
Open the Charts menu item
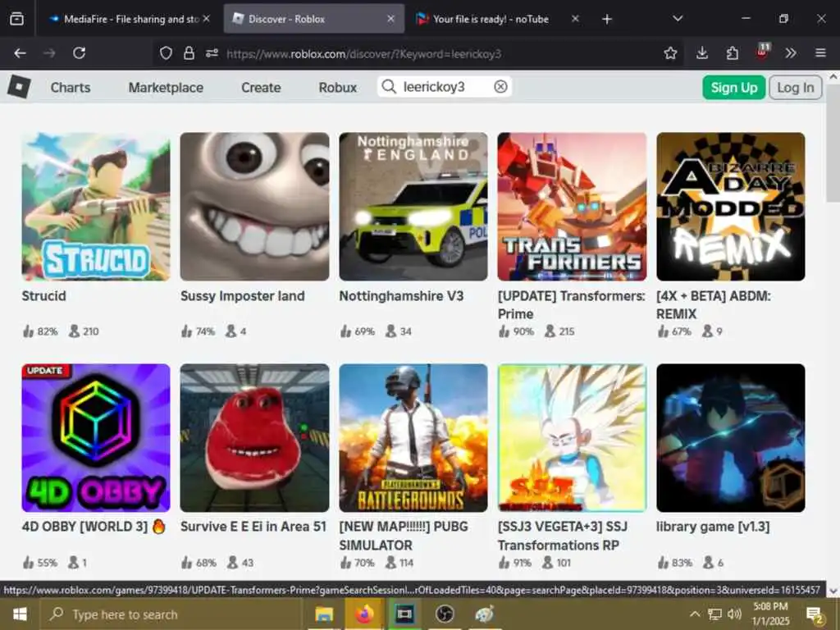point(71,87)
